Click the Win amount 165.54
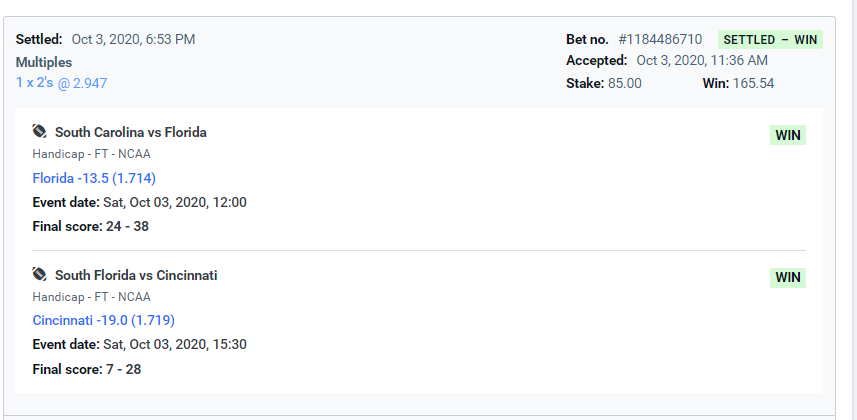The image size is (857, 420). 753,84
